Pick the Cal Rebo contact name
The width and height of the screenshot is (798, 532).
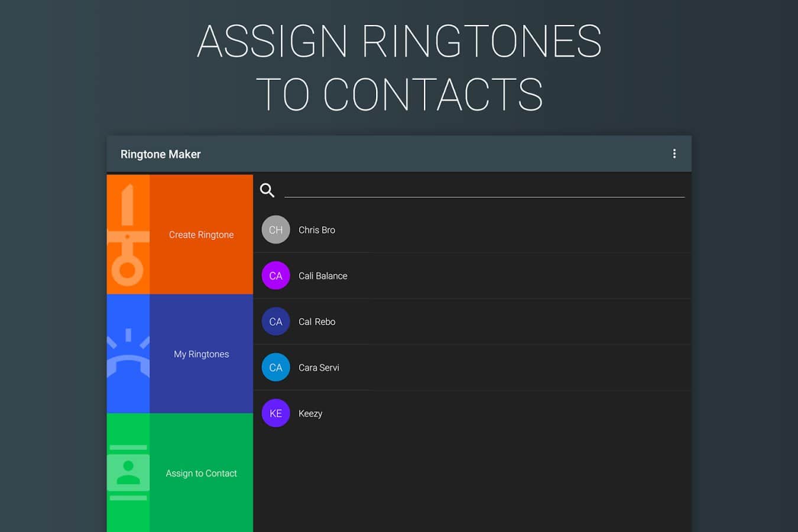click(317, 322)
